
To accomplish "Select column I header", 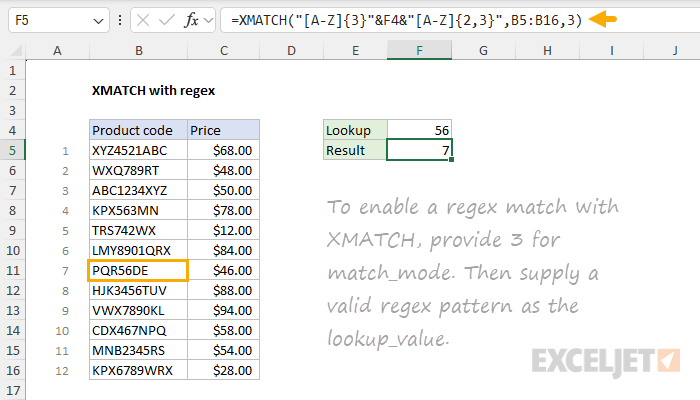I will 612,50.
